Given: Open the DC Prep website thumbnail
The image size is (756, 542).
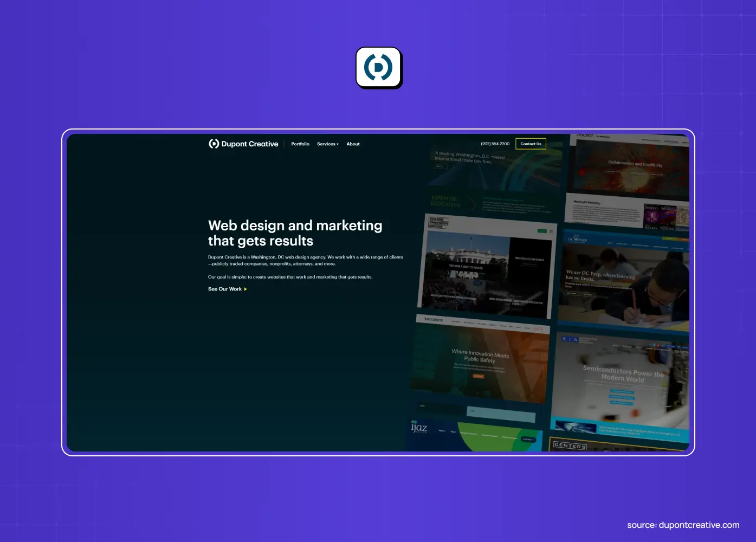Looking at the screenshot, I should 623,280.
